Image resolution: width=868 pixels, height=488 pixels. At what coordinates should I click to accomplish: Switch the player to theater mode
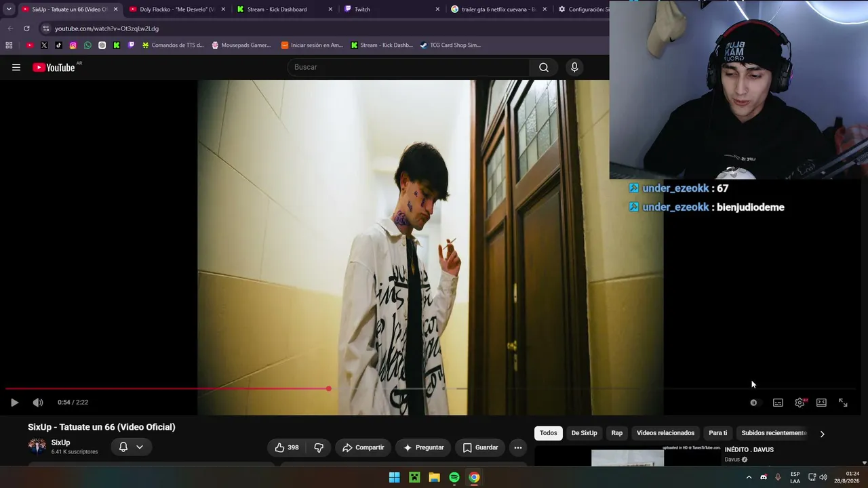click(x=821, y=403)
